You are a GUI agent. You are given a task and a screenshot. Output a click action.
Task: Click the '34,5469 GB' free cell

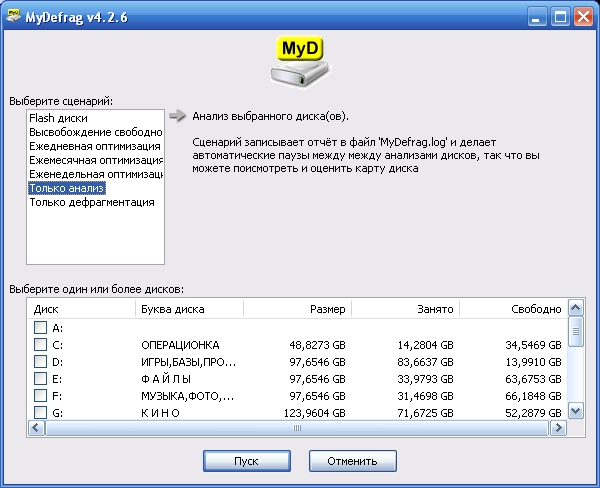[x=533, y=345]
